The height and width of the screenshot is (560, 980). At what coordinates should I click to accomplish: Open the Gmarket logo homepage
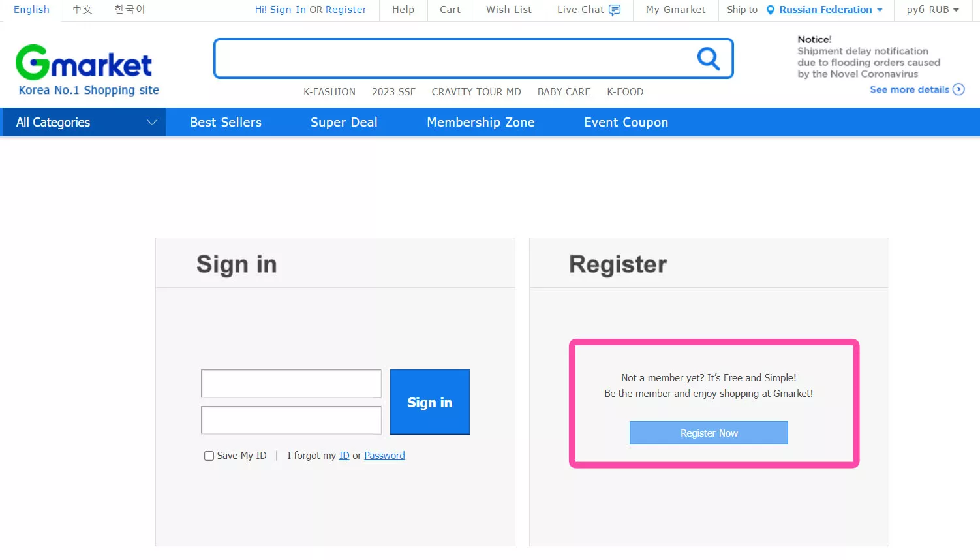click(x=84, y=63)
